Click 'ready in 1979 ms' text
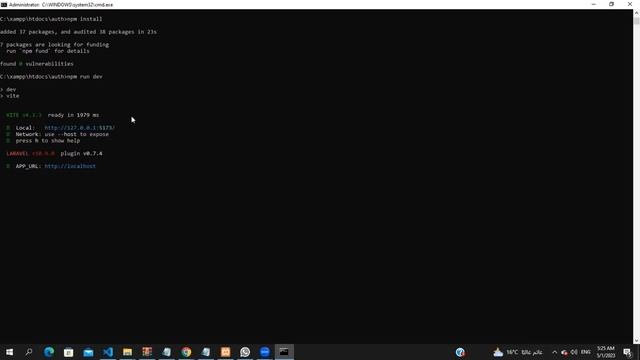 pyautogui.click(x=73, y=115)
